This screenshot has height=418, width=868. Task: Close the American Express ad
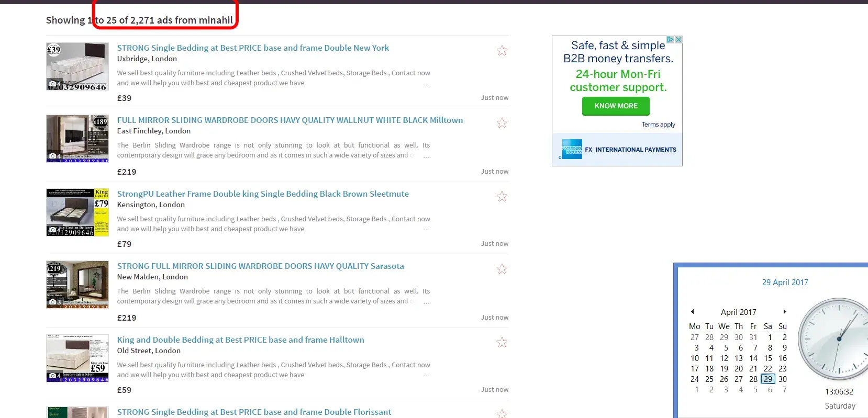point(678,40)
